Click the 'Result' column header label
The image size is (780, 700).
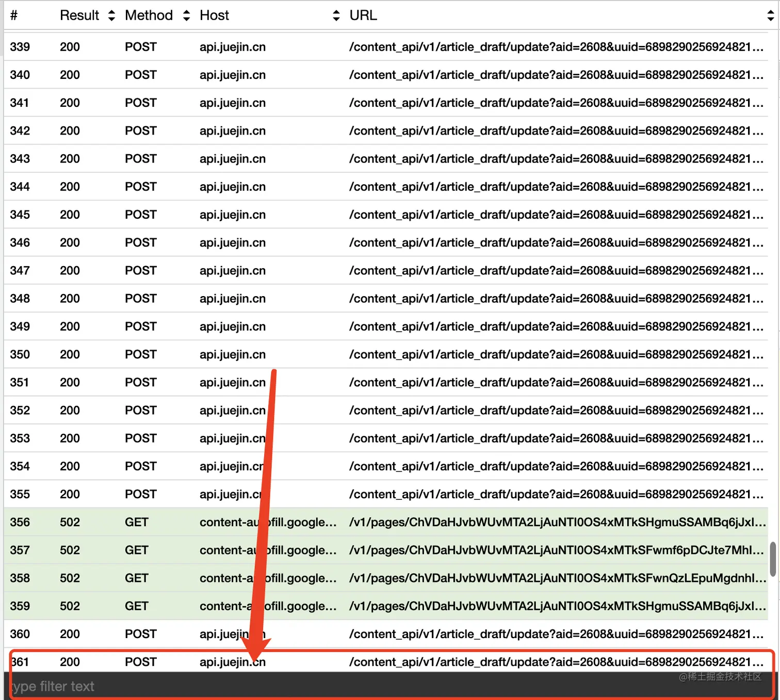click(x=79, y=15)
